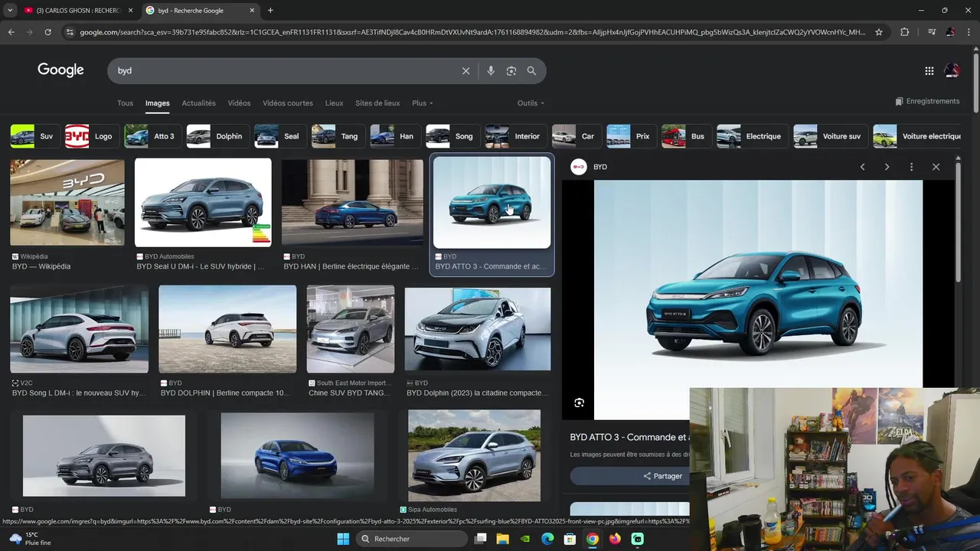This screenshot has height=551, width=980.
Task: Switch to the Tous results tab
Action: coord(125,103)
